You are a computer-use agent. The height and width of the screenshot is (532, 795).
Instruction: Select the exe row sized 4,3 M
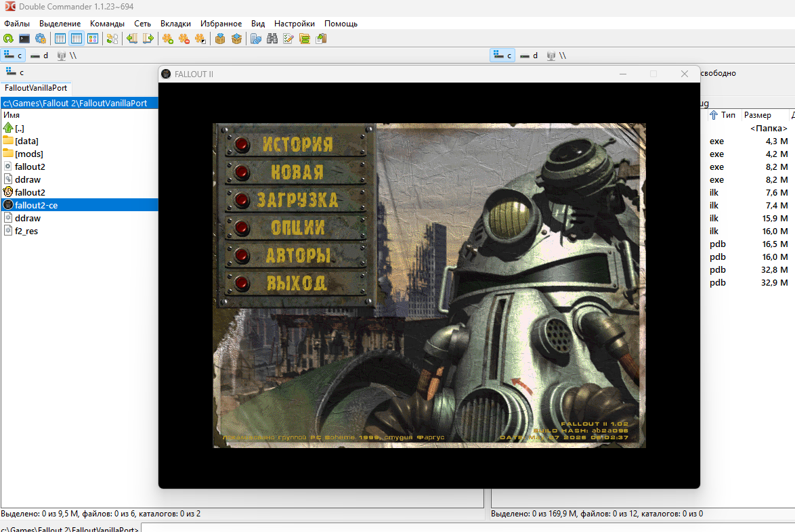point(748,141)
